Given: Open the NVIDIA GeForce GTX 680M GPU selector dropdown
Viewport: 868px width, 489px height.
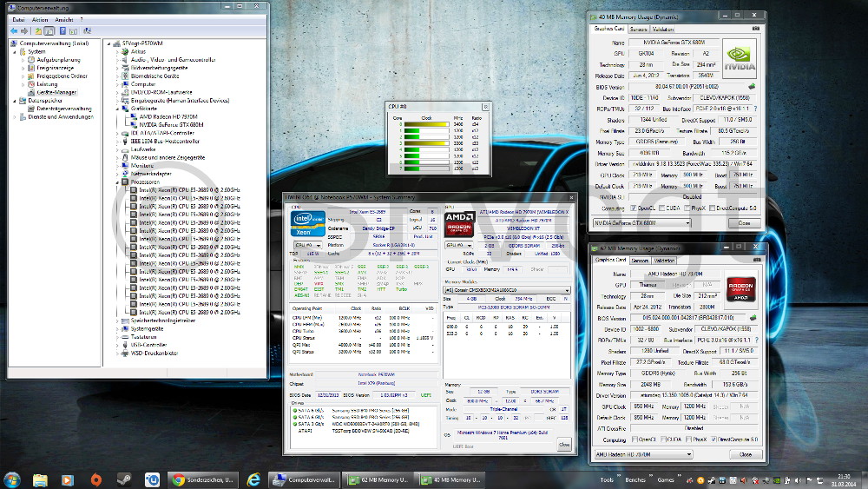Looking at the screenshot, I should click(642, 222).
